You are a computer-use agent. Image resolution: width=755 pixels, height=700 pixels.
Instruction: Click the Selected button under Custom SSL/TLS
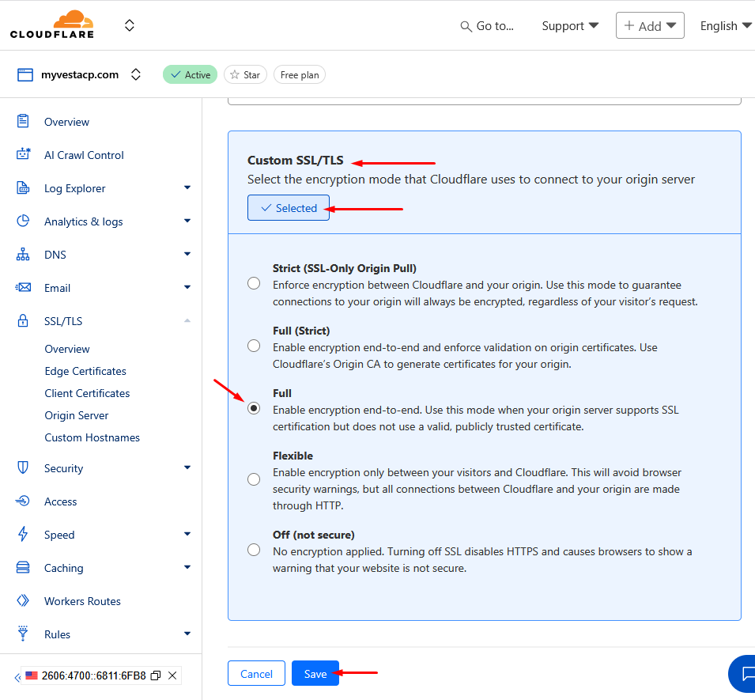coord(289,208)
